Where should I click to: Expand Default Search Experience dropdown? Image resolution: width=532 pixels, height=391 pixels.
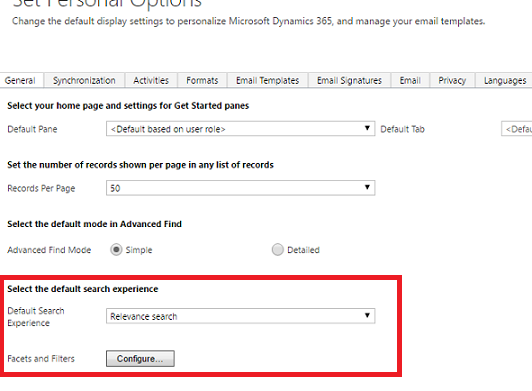[x=241, y=316]
